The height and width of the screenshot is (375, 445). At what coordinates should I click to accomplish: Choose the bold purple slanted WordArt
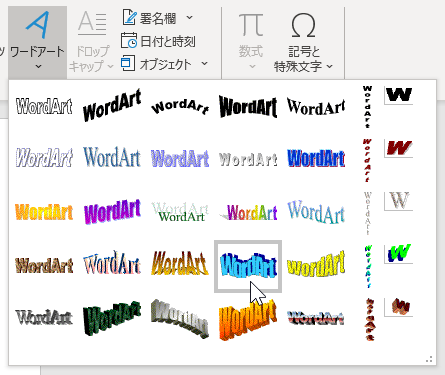(112, 211)
